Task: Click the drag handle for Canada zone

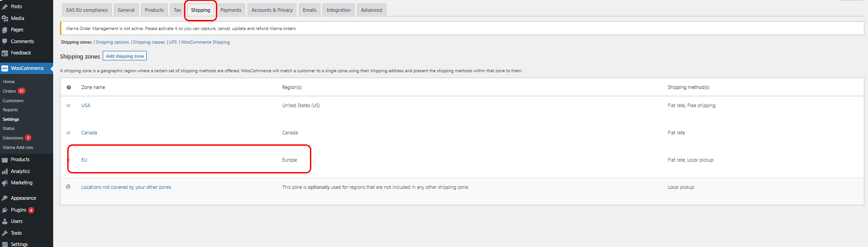Action: click(x=69, y=133)
